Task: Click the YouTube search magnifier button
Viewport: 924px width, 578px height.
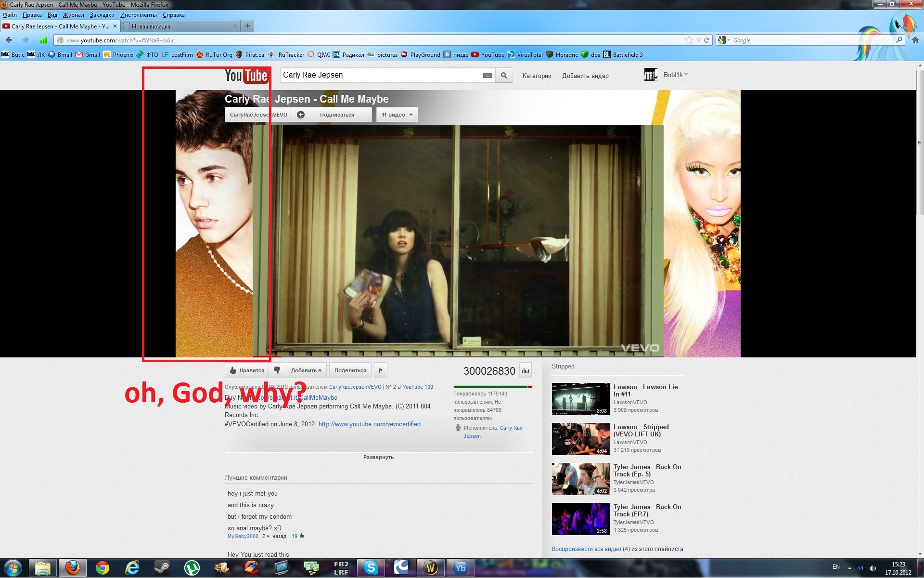Action: [503, 76]
